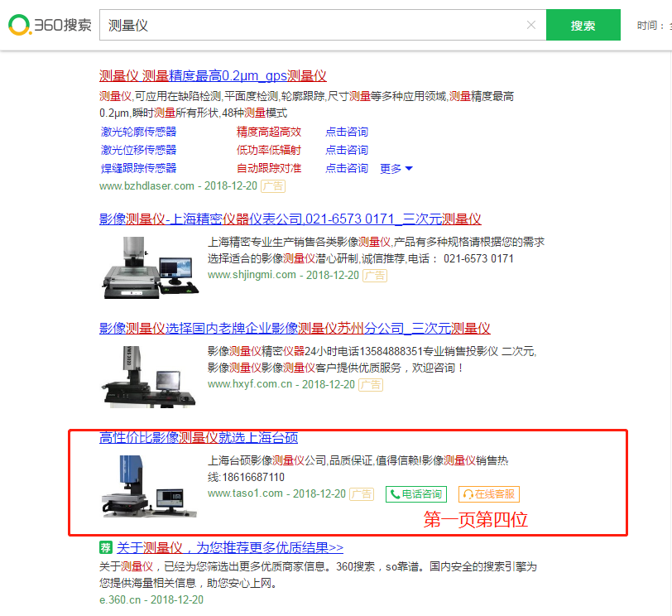Visit www.shjingmi.com URL
Viewport: 672px width, 616px height.
tap(252, 275)
